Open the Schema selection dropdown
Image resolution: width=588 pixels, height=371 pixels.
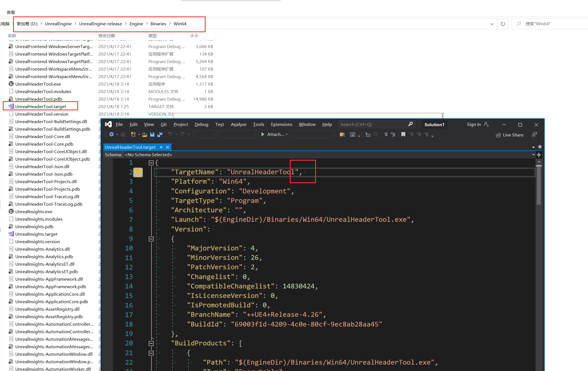point(533,155)
